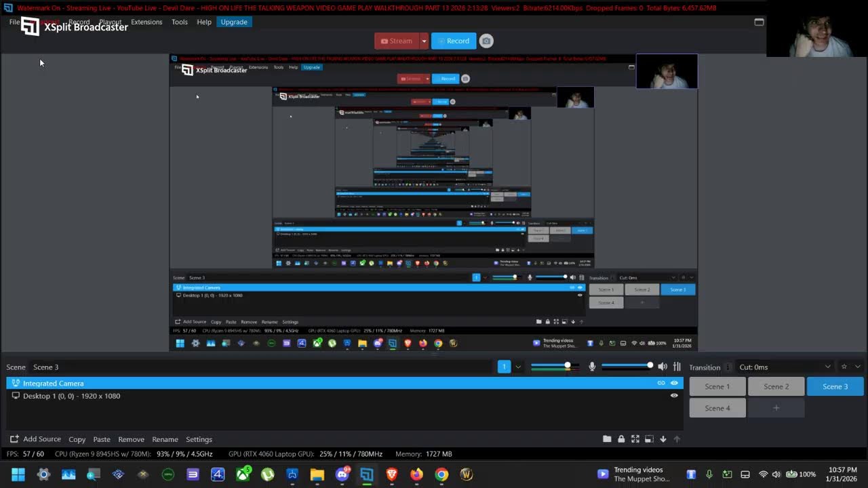Click the main scene preview area
The width and height of the screenshot is (868, 488).
click(433, 203)
